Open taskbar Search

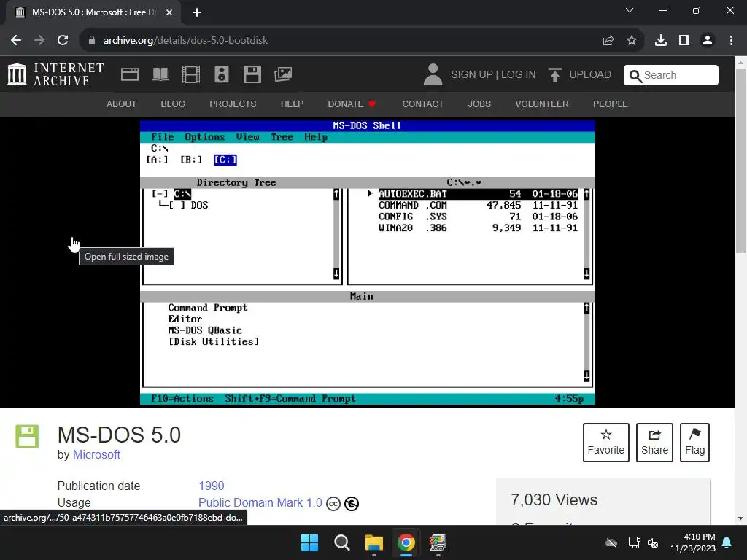tap(341, 542)
